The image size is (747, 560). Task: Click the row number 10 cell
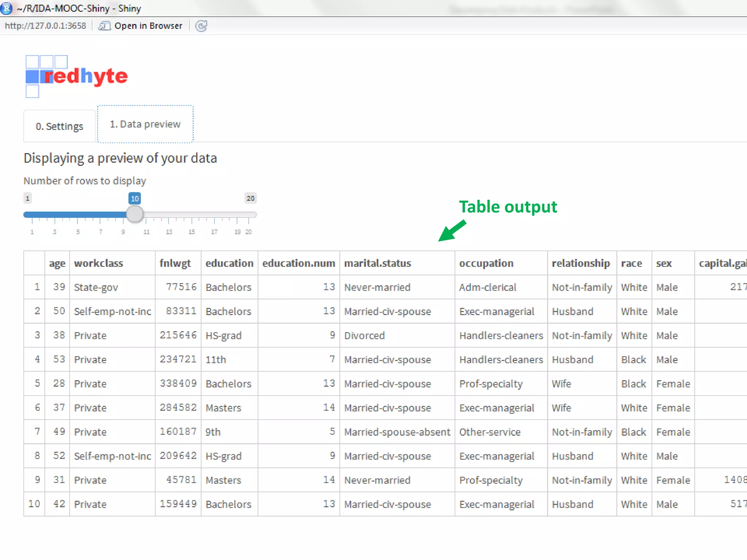tap(34, 504)
